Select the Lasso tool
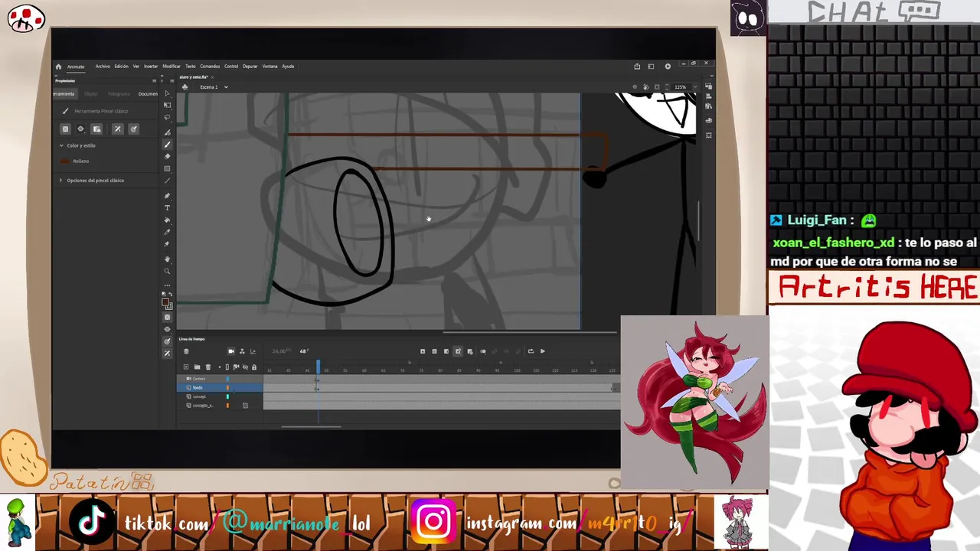This screenshot has height=551, width=980. (167, 117)
